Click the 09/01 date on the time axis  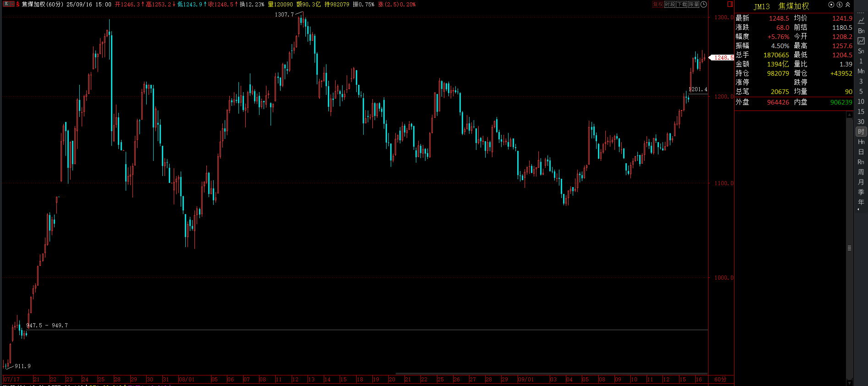(x=526, y=380)
